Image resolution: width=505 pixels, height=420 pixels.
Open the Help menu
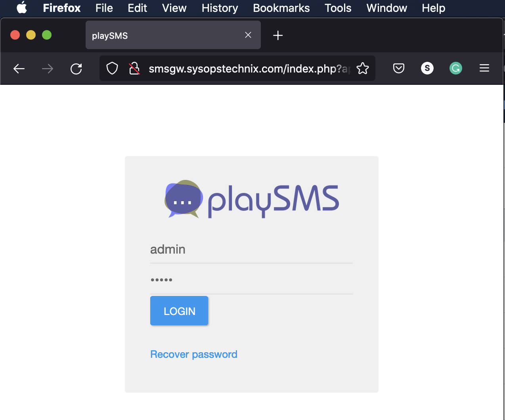(x=434, y=8)
